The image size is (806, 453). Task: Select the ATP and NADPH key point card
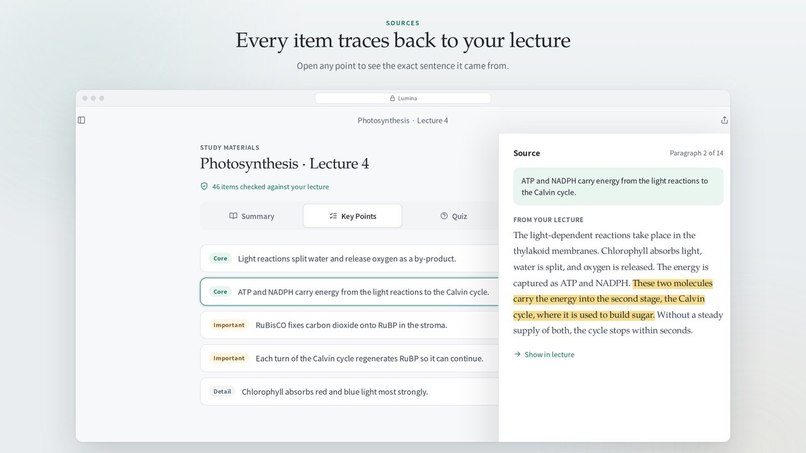[x=350, y=292]
